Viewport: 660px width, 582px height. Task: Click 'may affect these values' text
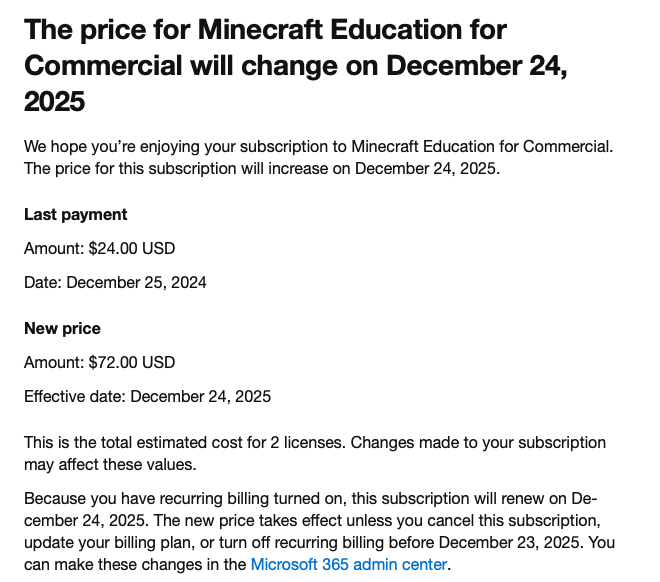click(110, 465)
